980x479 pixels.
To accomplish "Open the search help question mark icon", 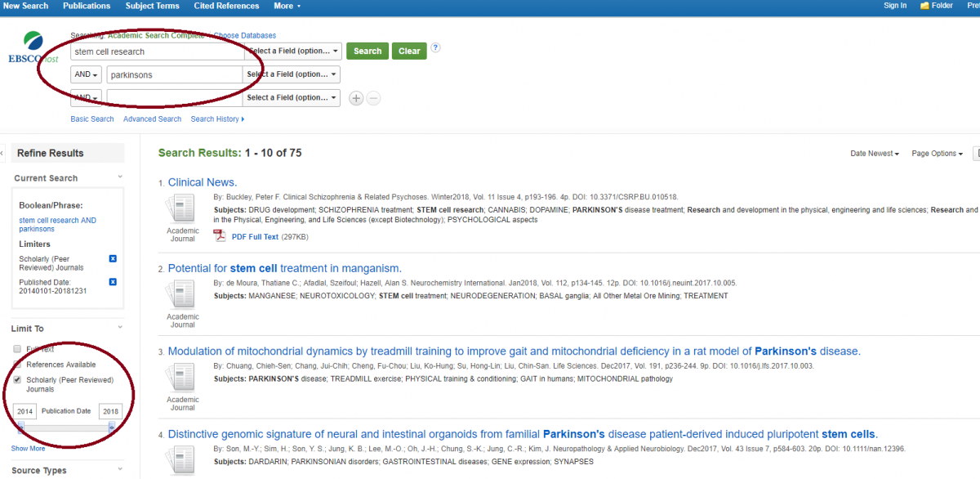I will click(x=435, y=47).
